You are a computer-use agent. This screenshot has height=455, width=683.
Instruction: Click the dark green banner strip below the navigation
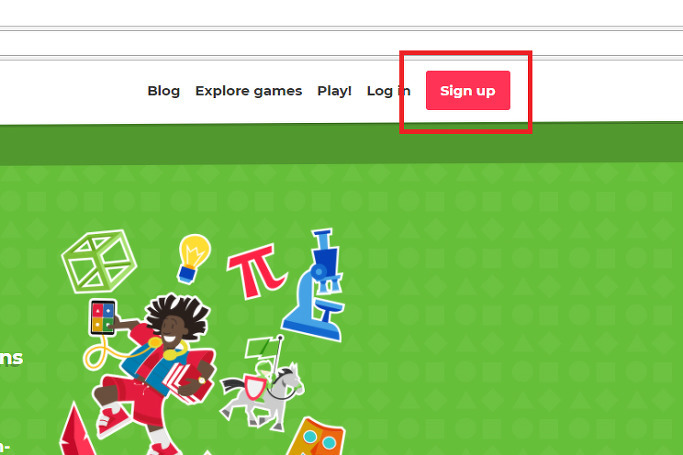pos(342,145)
